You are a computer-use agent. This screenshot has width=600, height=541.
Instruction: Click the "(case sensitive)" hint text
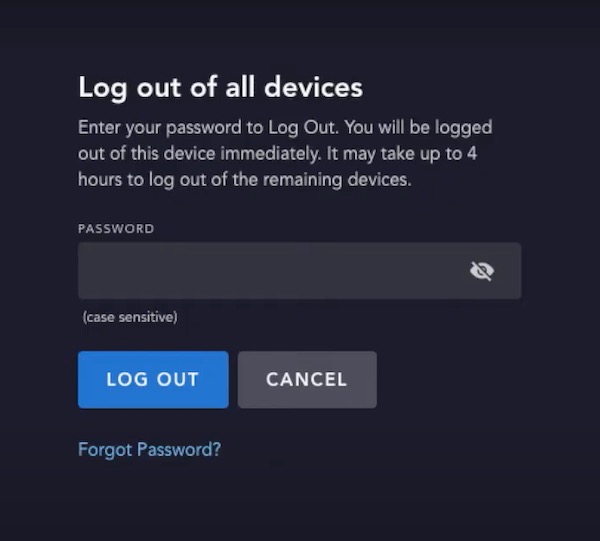click(x=130, y=317)
